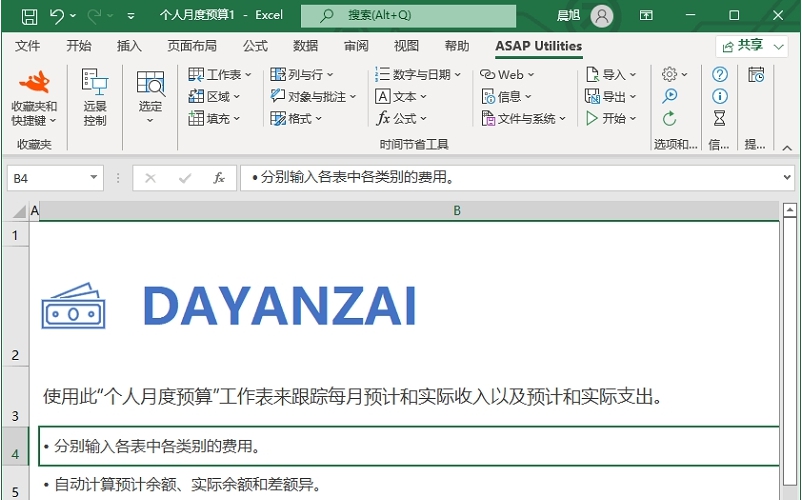Click the money bills picture
Viewport: 803px width, 500px height.
(x=73, y=306)
